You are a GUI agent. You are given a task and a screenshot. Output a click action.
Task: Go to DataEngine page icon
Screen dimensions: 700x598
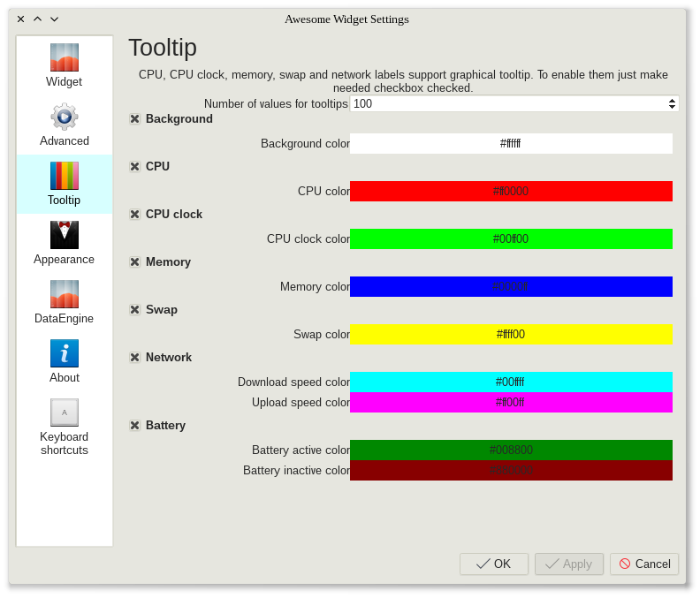(65, 294)
